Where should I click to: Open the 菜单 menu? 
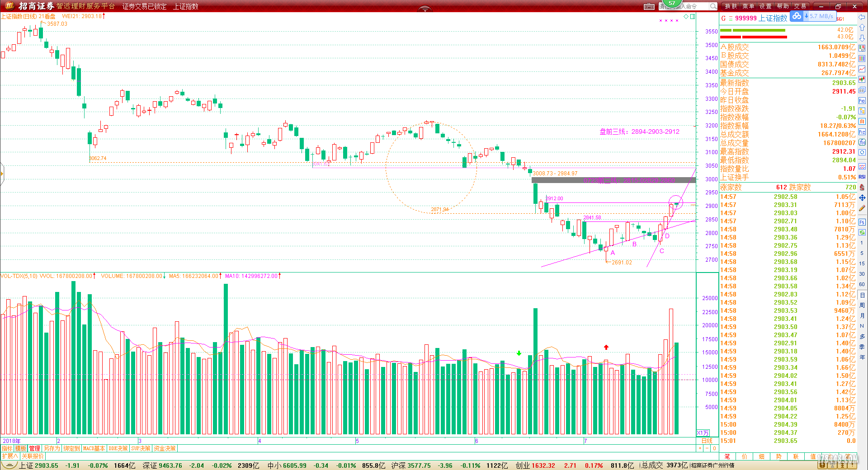point(748,6)
